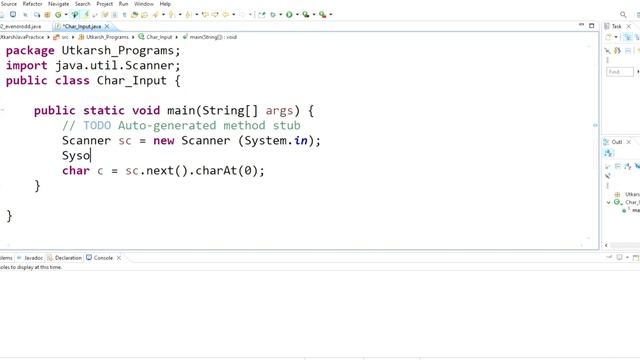The height and width of the screenshot is (360, 640).
Task: Click the main(String[]) : void breadcrumb
Action: [210, 37]
